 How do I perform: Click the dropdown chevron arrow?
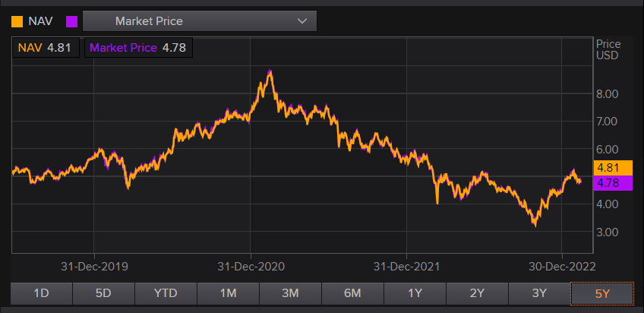[x=303, y=21]
